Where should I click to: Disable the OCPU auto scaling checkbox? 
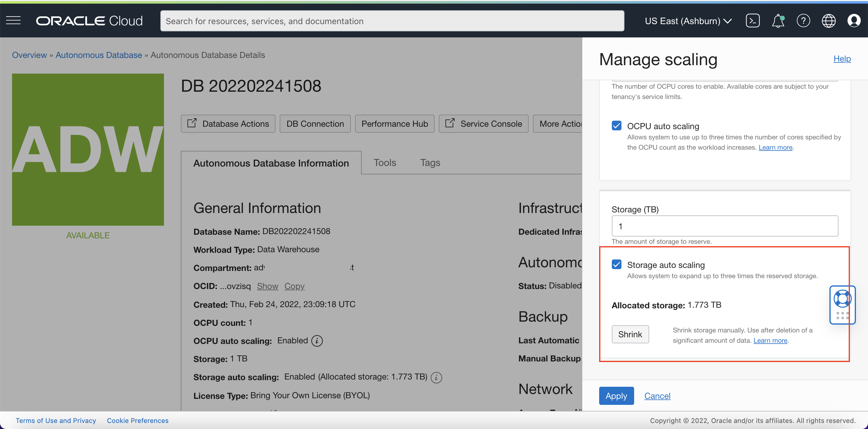pos(616,126)
